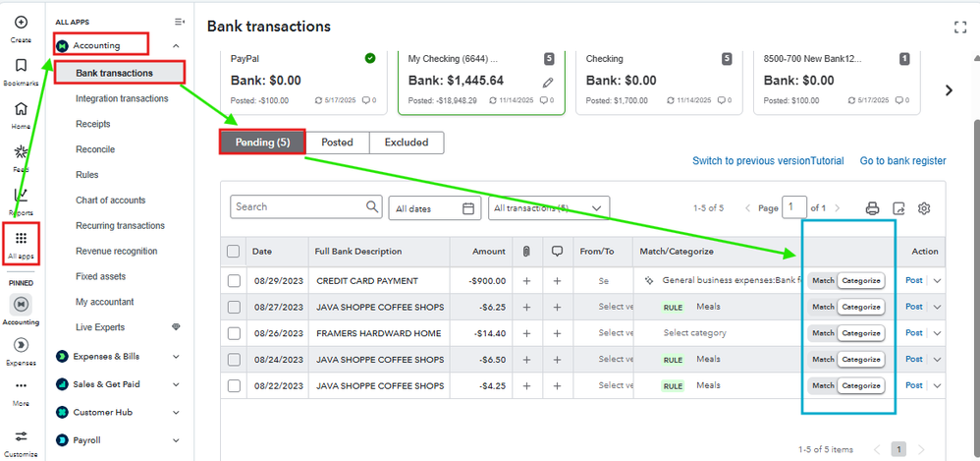Open Chart of accounts in sidebar
980x461 pixels.
tap(111, 201)
